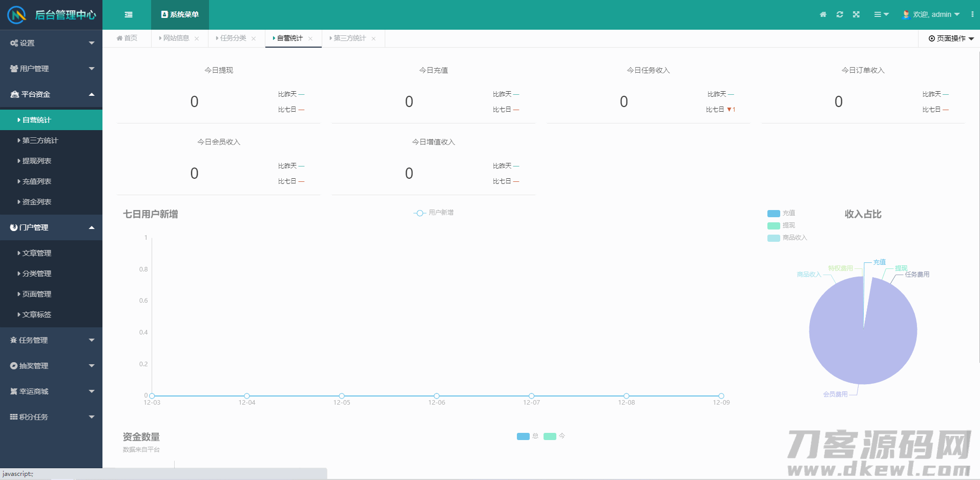Open the 系统菜单 top menu
Viewport: 980px width, 480px height.
coord(180,15)
